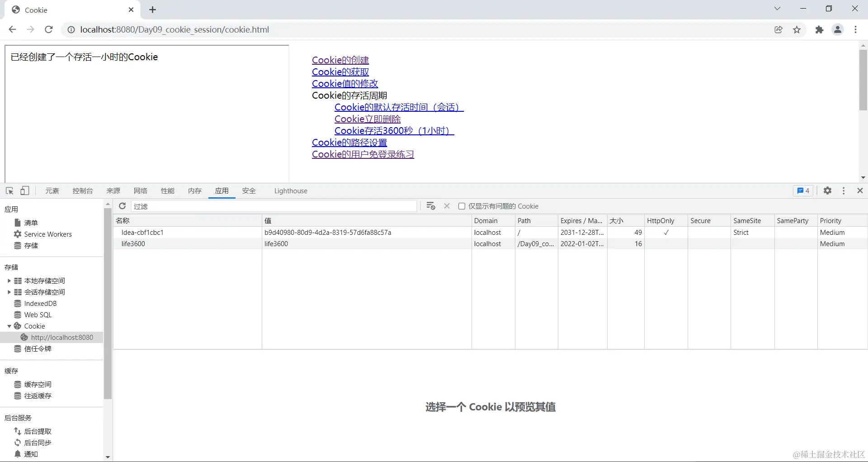
Task: Click the page vertical scrollbar thumb
Action: [x=863, y=80]
